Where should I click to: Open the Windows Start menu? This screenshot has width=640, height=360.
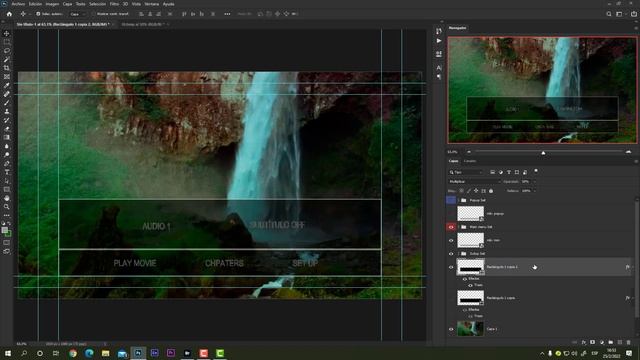7,353
